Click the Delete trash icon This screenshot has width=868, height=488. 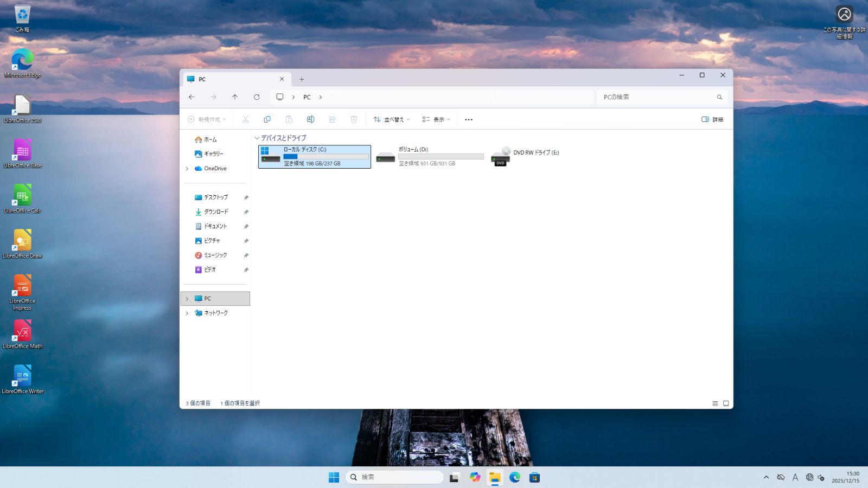coord(354,119)
